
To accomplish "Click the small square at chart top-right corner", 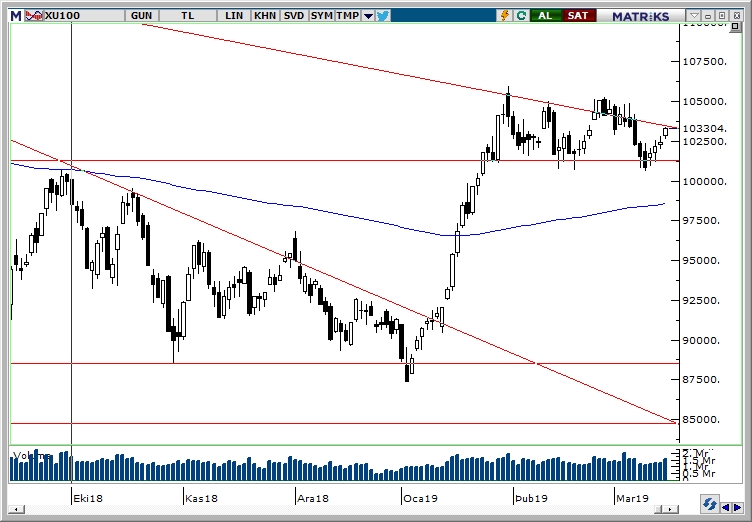I will 735,26.
